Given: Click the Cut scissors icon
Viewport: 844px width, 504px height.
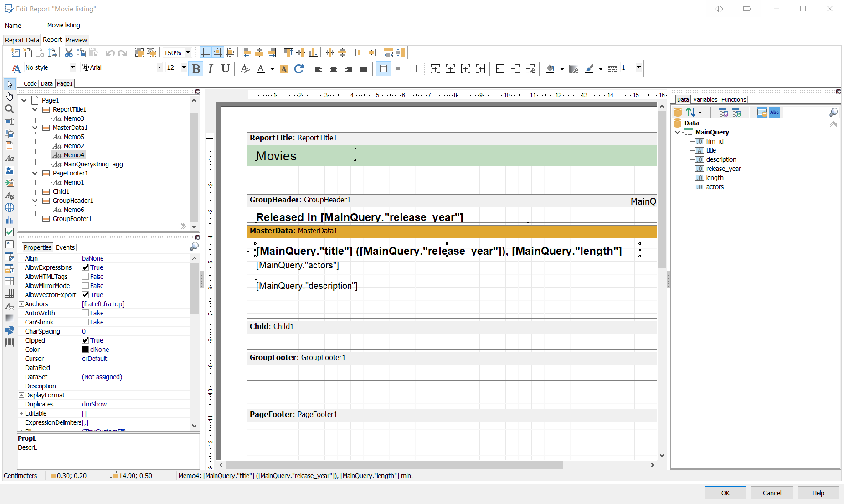Looking at the screenshot, I should pyautogui.click(x=69, y=53).
